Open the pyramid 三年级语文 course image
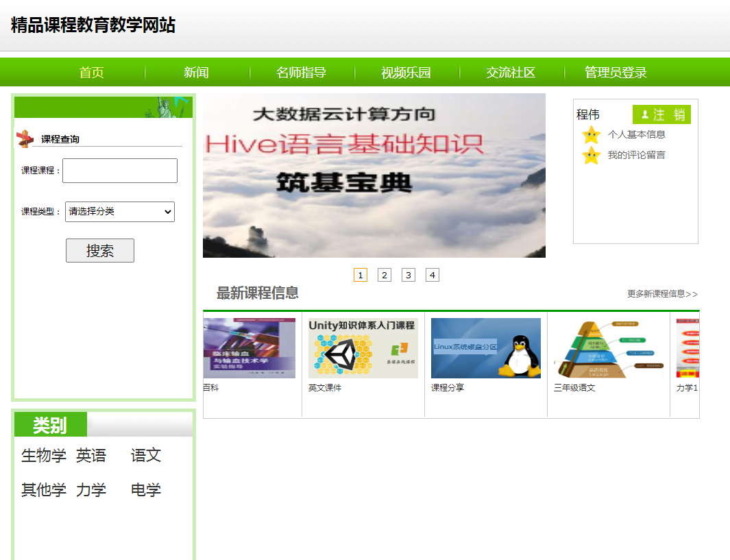The width and height of the screenshot is (730, 560). 608,348
